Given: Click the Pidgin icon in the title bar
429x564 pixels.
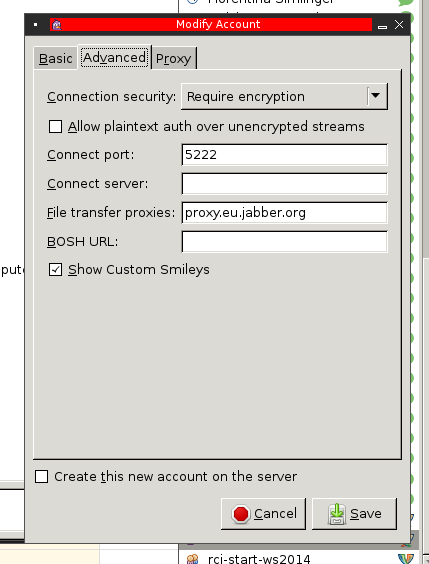Looking at the screenshot, I should click(x=56, y=24).
